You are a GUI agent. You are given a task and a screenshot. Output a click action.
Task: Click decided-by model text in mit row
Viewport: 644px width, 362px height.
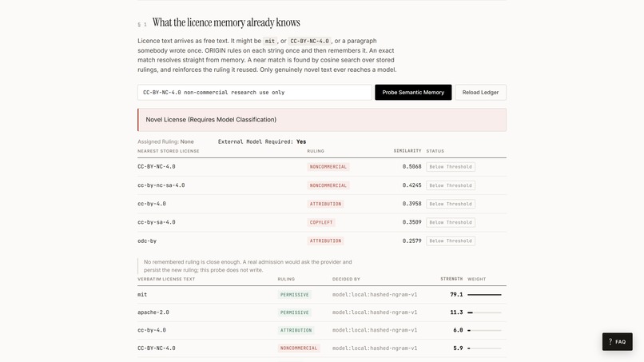(375, 295)
